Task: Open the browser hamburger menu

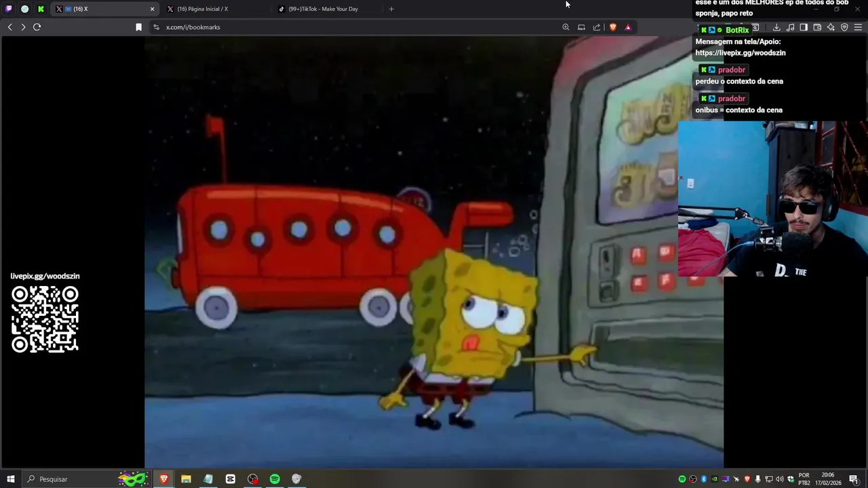Action: click(858, 27)
